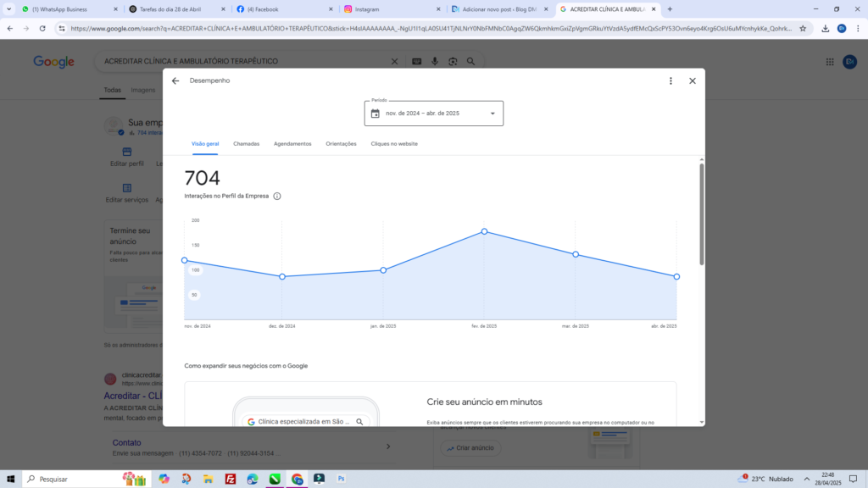The width and height of the screenshot is (868, 488).
Task: Open browser downloads icon
Action: [826, 29]
